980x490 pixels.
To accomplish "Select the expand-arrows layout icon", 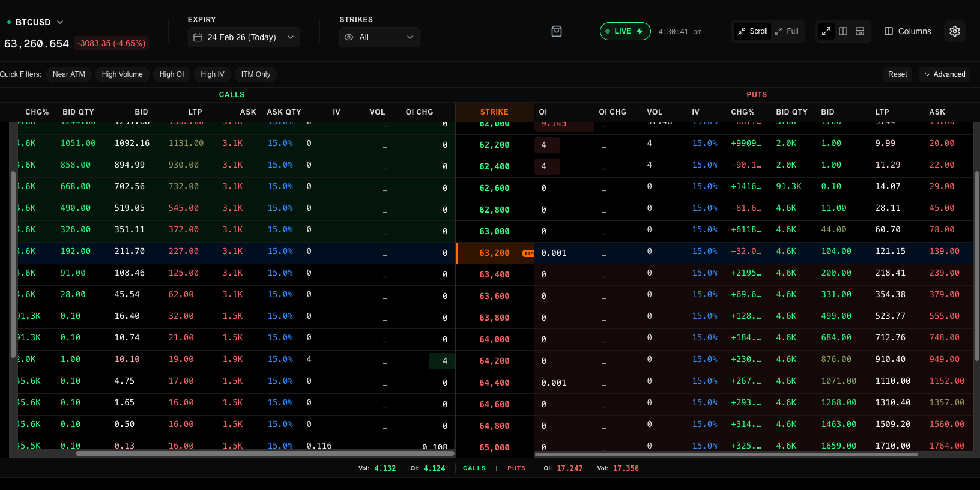I will pyautogui.click(x=826, y=31).
